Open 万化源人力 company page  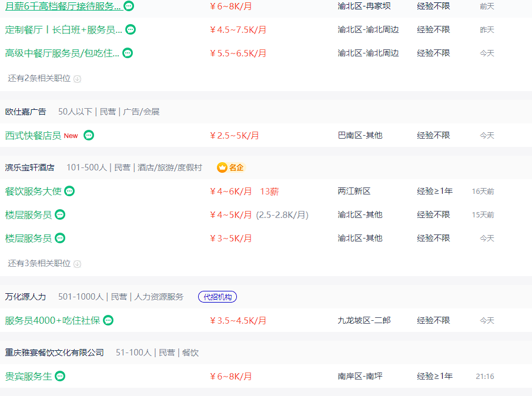coord(25,297)
